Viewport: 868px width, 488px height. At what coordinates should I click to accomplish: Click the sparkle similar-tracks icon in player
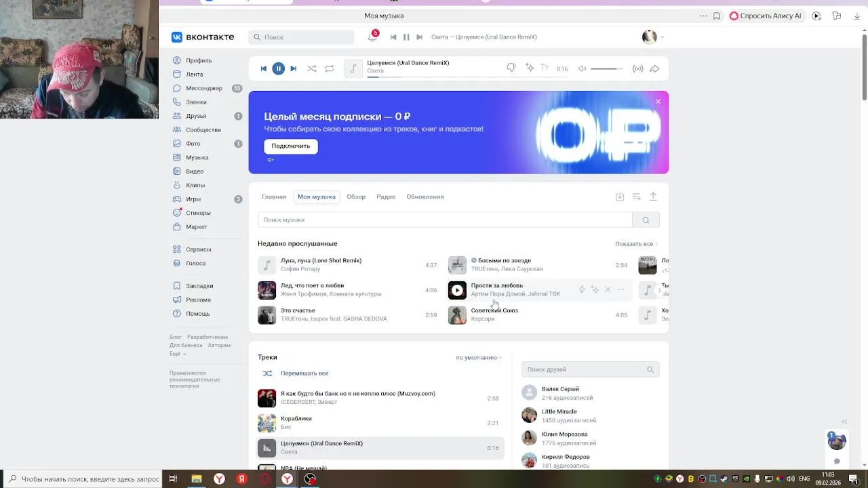pos(530,68)
